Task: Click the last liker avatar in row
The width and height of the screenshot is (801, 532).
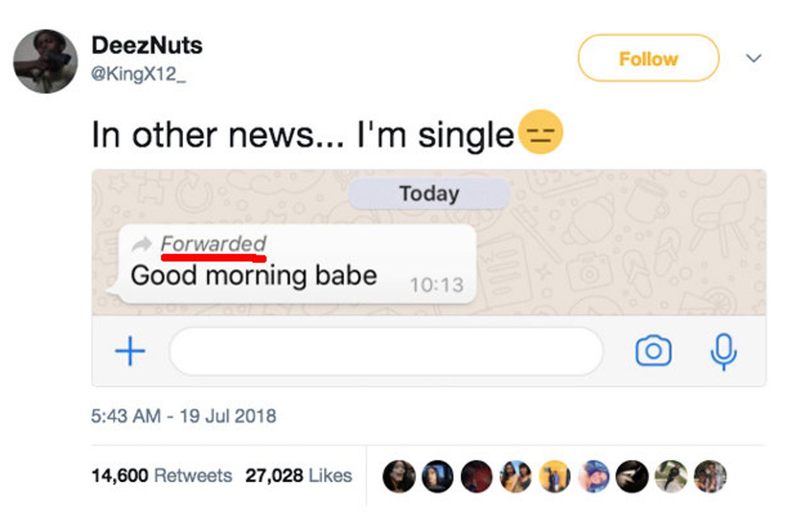Action: (x=710, y=477)
